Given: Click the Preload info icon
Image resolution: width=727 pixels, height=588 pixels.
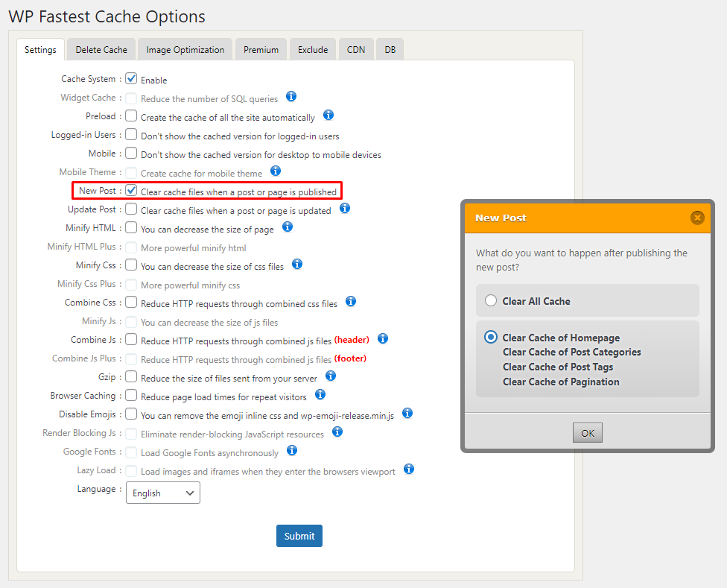Looking at the screenshot, I should coord(328,116).
